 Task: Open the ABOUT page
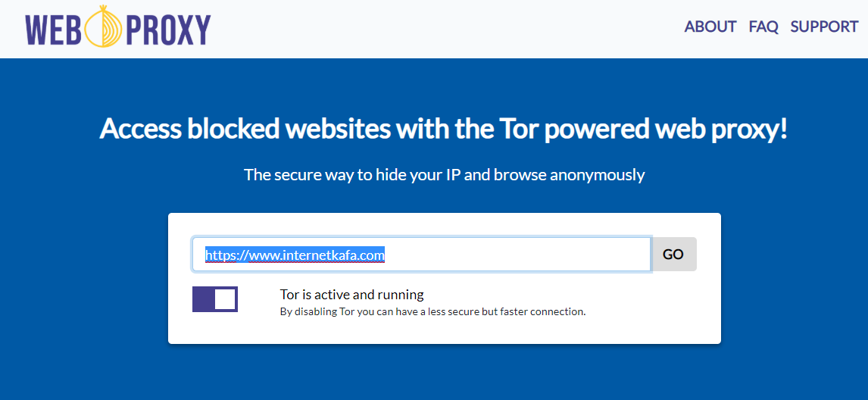click(710, 27)
